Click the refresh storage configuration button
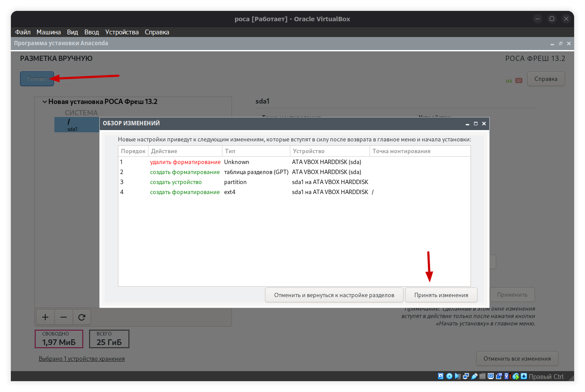This screenshot has height=392, width=585. (81, 317)
